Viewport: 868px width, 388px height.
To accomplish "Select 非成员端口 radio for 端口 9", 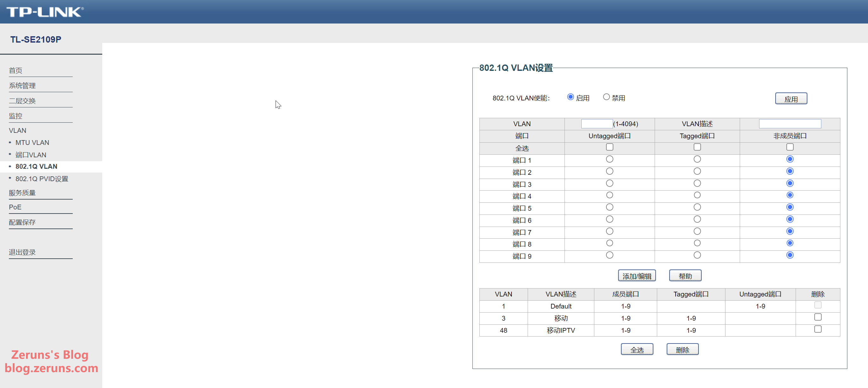I will (x=790, y=255).
